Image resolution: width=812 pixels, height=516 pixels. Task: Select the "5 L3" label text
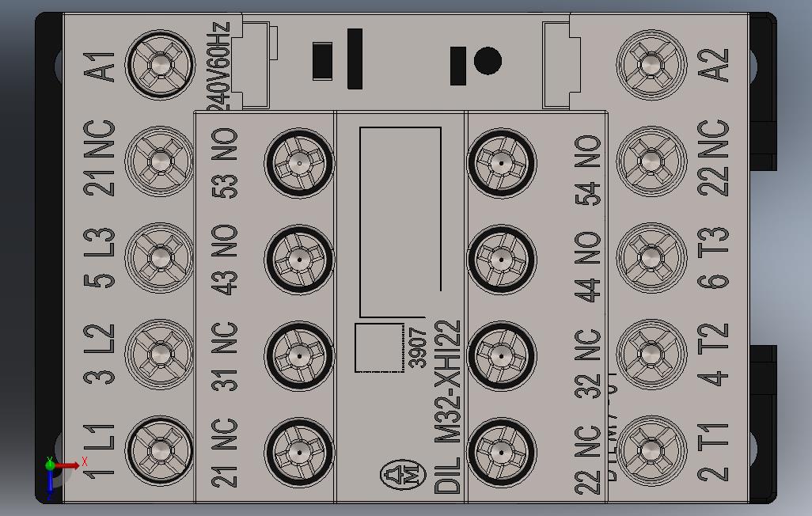(x=100, y=258)
